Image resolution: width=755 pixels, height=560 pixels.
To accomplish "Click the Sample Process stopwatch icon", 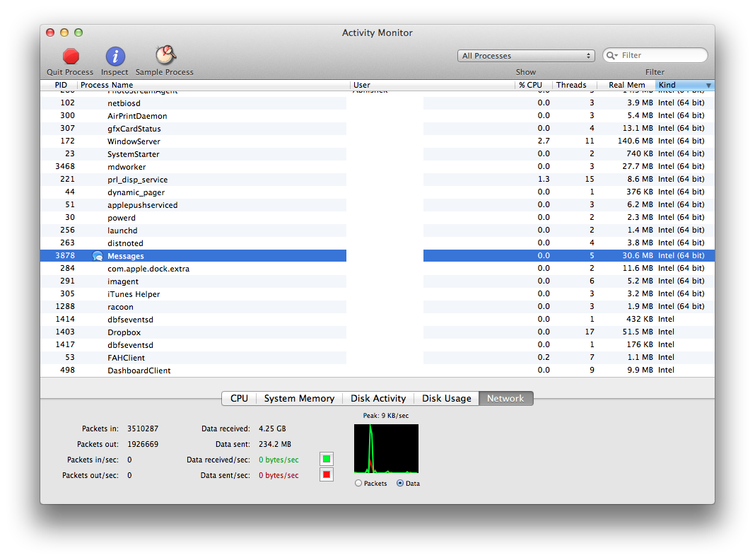I will [x=165, y=55].
